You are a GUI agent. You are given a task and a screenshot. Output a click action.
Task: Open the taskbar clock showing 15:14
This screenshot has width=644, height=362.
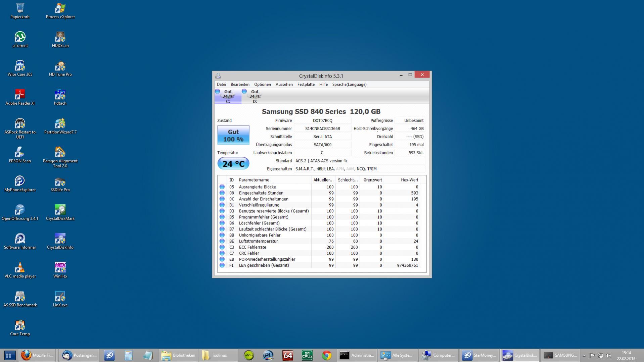pyautogui.click(x=626, y=356)
